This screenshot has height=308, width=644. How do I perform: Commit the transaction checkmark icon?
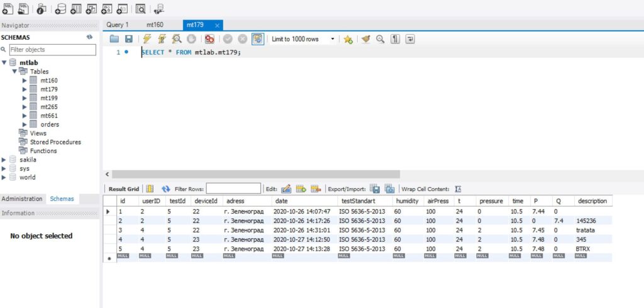pos(228,39)
